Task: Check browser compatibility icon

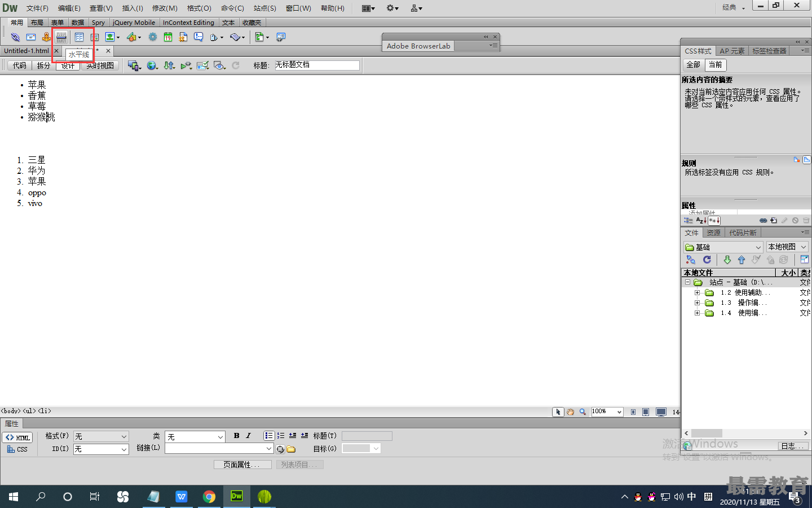Action: (202, 65)
